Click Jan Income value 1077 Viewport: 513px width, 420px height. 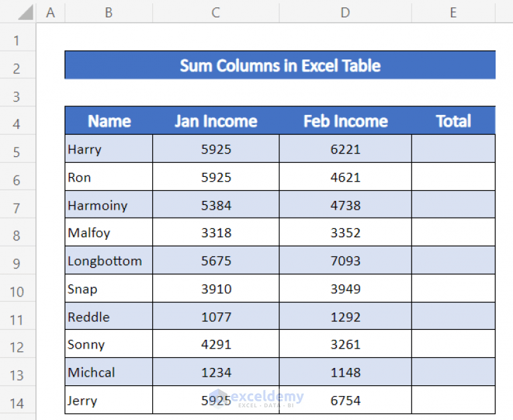[x=216, y=317]
